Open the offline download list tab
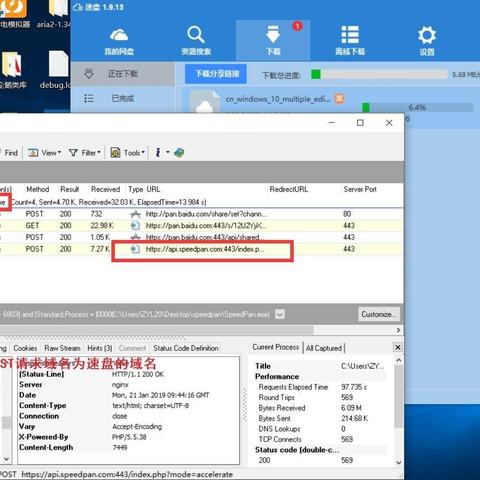Screen dimensions: 480x480 tap(350, 41)
